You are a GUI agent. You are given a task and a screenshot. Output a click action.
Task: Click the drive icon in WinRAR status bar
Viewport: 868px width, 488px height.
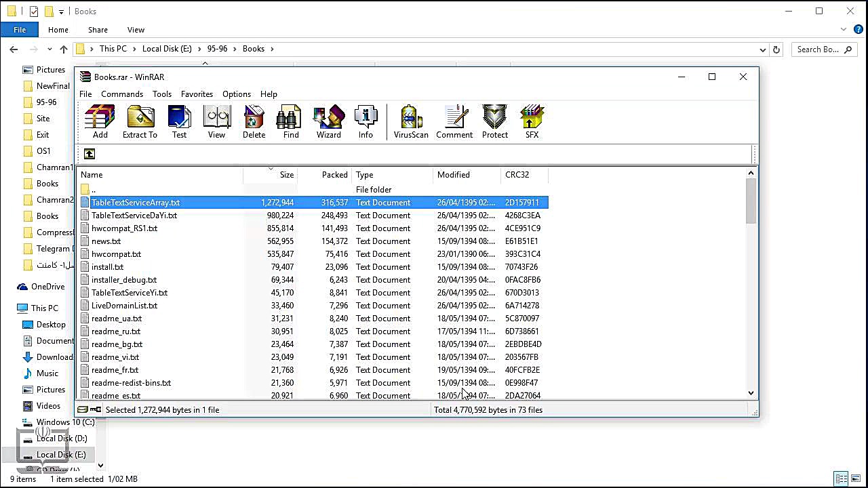coord(83,409)
